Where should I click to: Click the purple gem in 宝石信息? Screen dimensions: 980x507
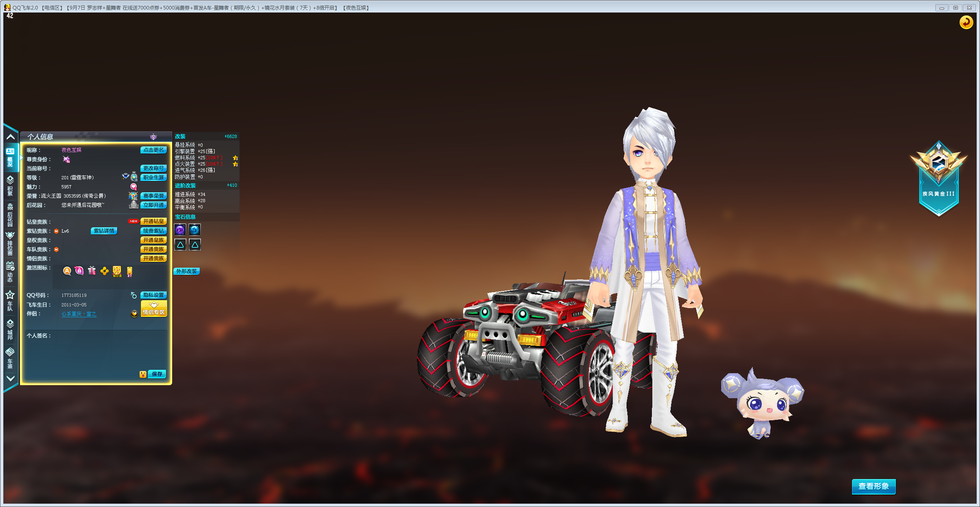(x=180, y=229)
